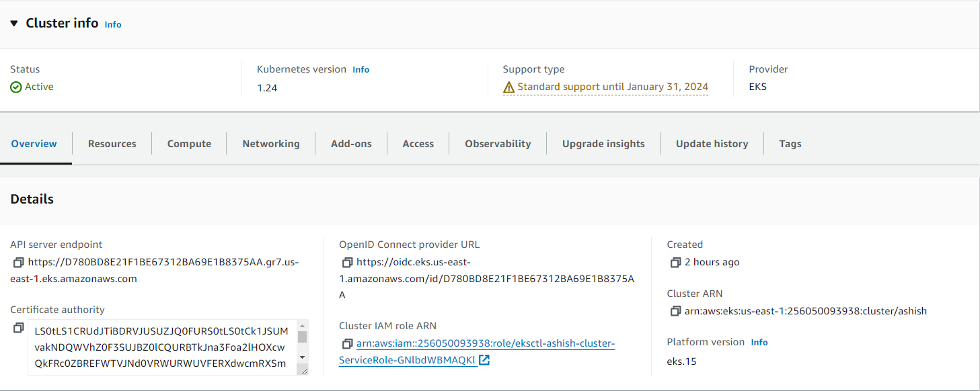Collapse the Cluster info section
The image size is (980, 391).
14,24
